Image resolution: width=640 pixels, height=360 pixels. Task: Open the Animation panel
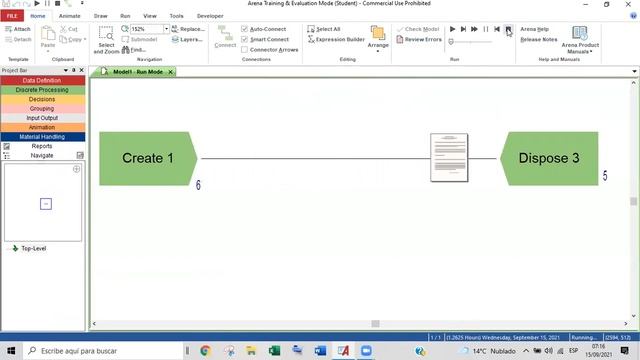tap(42, 127)
